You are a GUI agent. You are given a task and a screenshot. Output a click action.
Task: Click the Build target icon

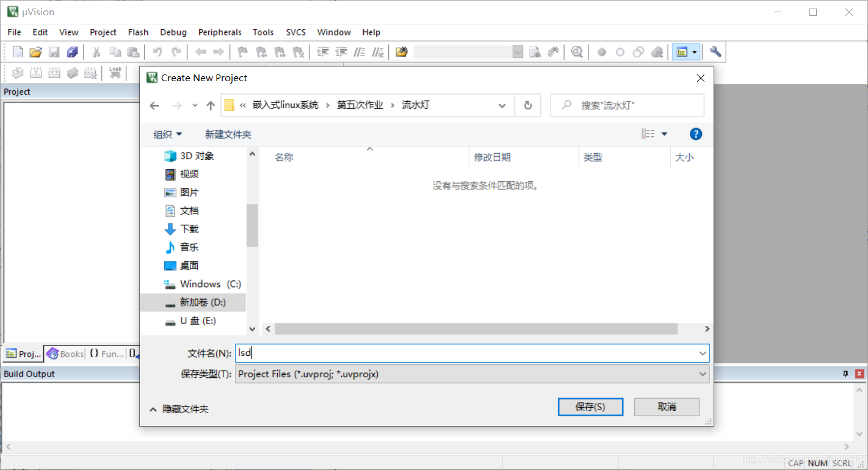pyautogui.click(x=36, y=73)
